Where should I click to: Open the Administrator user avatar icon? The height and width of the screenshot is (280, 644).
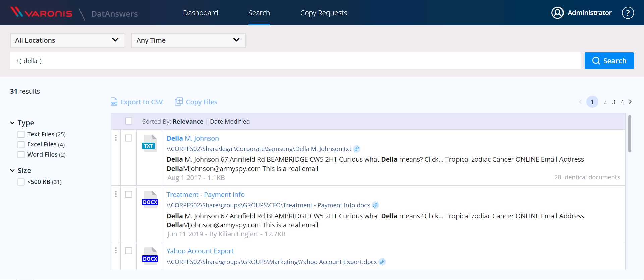tap(557, 13)
